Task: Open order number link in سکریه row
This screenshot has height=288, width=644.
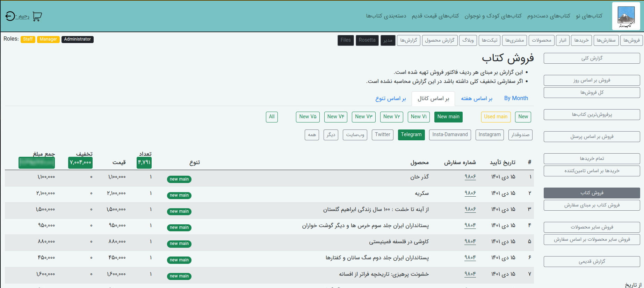Action: tap(470, 193)
